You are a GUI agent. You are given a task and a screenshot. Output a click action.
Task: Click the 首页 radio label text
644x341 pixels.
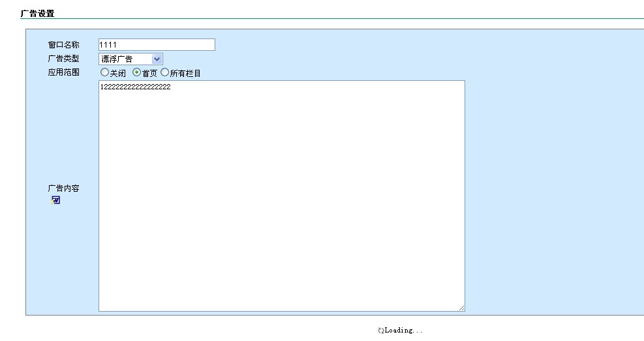[149, 73]
